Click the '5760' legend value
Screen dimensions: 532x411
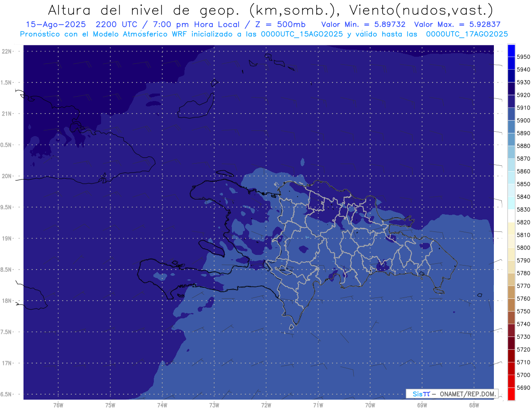pyautogui.click(x=523, y=299)
